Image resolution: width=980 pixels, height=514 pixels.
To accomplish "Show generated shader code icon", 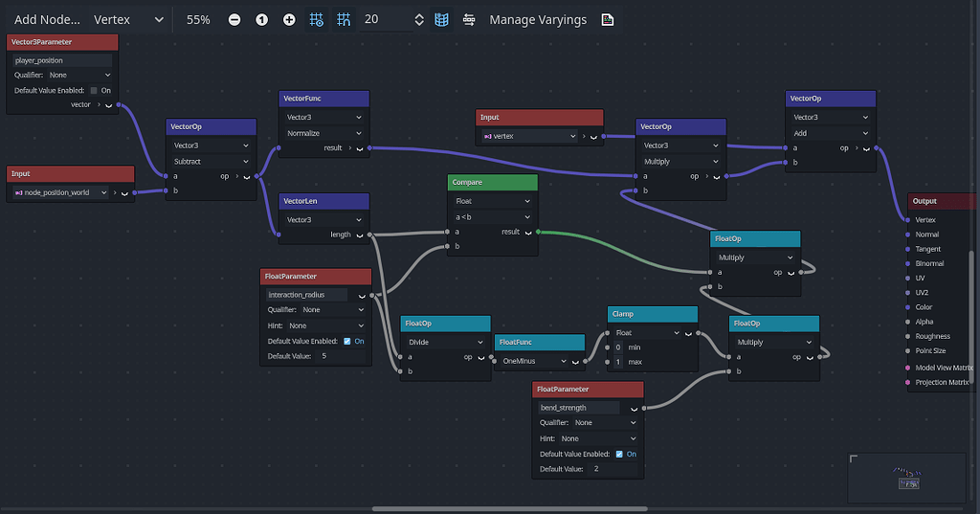I will 607,20.
